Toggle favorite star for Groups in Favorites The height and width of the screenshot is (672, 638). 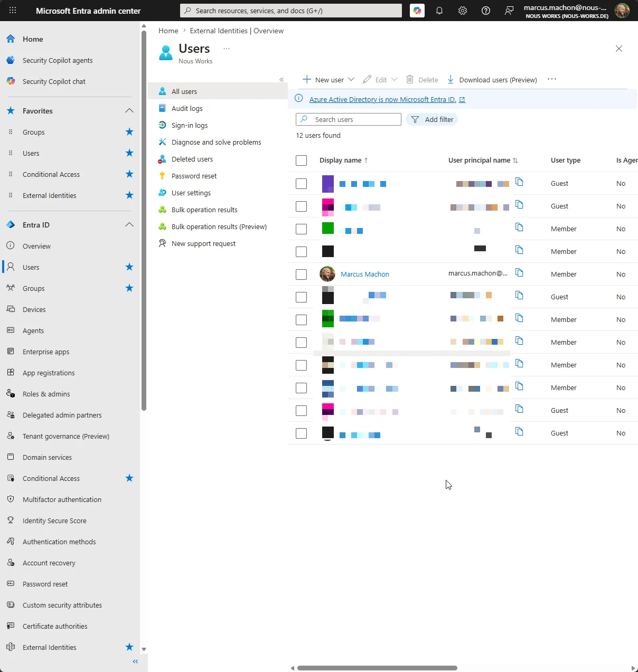(x=129, y=132)
